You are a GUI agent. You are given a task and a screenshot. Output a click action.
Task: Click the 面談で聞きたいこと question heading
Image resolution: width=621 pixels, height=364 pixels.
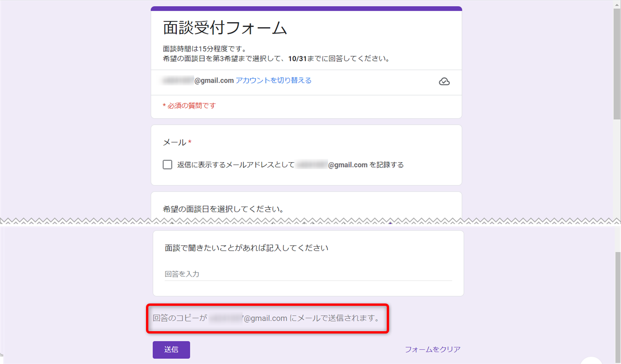coord(246,248)
